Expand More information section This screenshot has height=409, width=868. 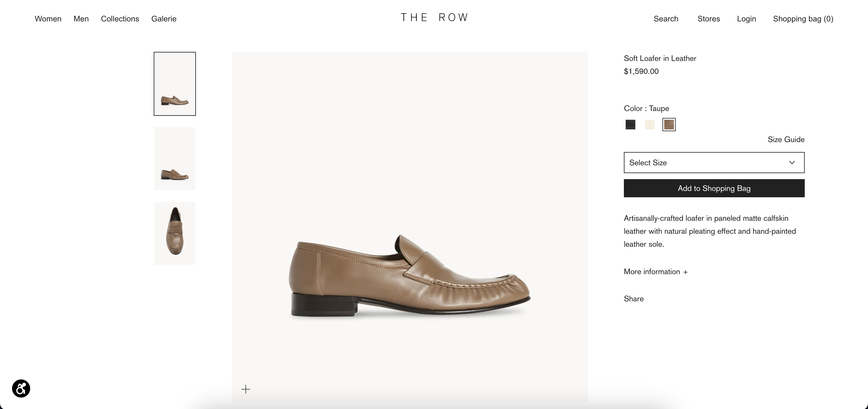[x=656, y=272]
